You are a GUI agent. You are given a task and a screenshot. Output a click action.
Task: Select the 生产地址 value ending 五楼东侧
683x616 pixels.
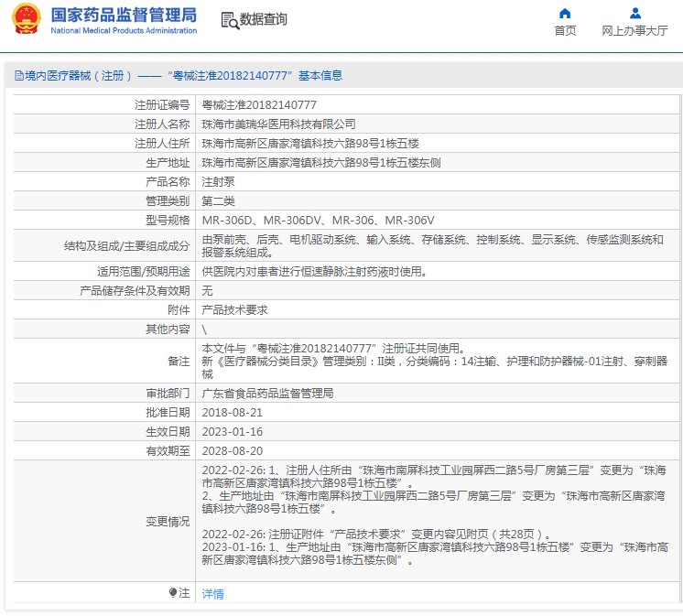321,162
